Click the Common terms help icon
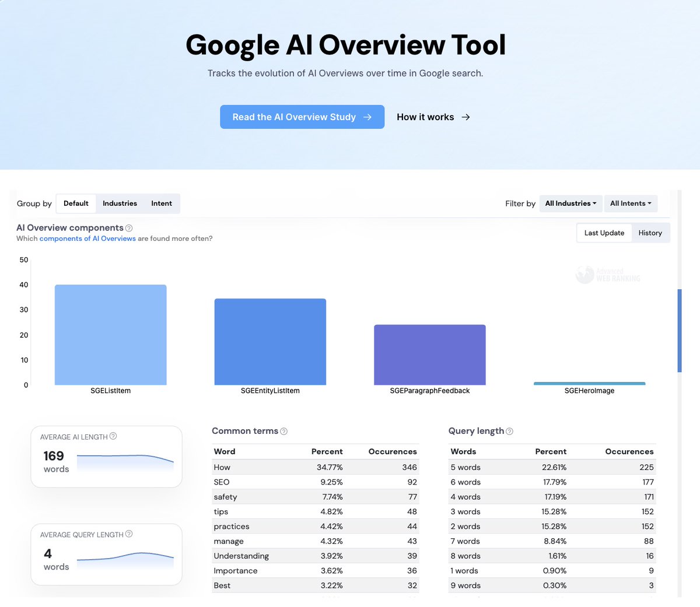The width and height of the screenshot is (700, 607). [x=283, y=431]
